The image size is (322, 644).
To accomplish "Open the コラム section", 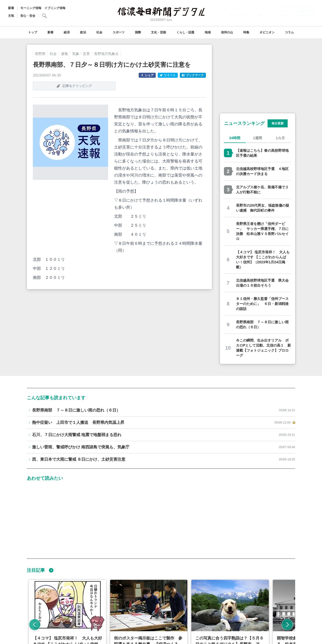I will [289, 32].
